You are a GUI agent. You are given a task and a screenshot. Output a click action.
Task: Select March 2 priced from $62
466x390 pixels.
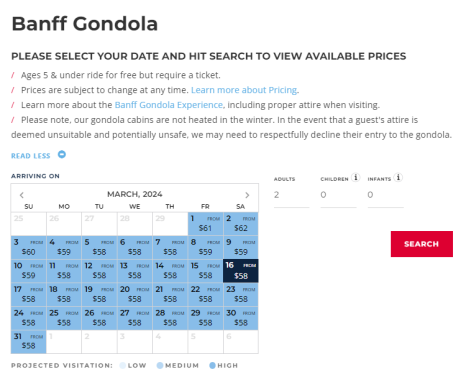[x=241, y=224]
